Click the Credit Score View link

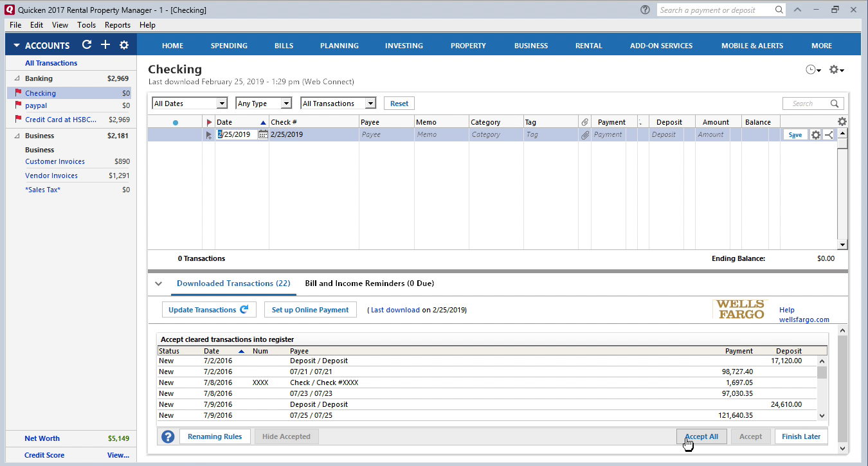tap(118, 455)
